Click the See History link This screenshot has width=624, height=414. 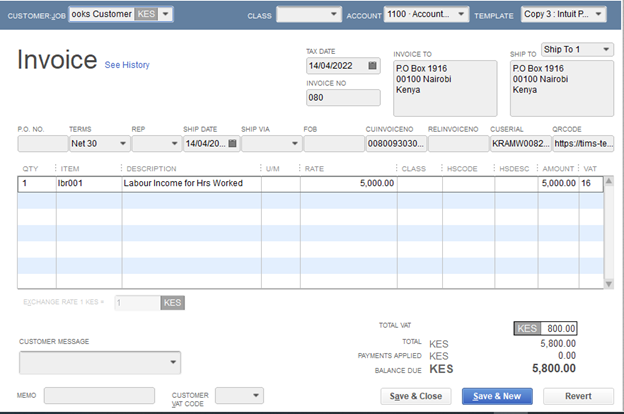(x=127, y=65)
